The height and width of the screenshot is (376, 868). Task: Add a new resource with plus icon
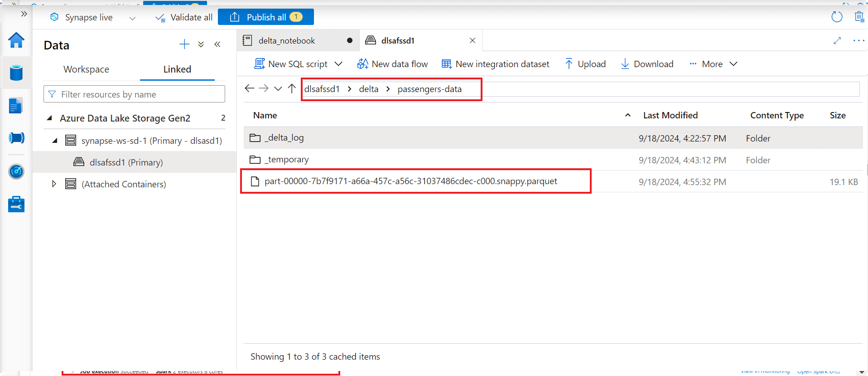184,44
